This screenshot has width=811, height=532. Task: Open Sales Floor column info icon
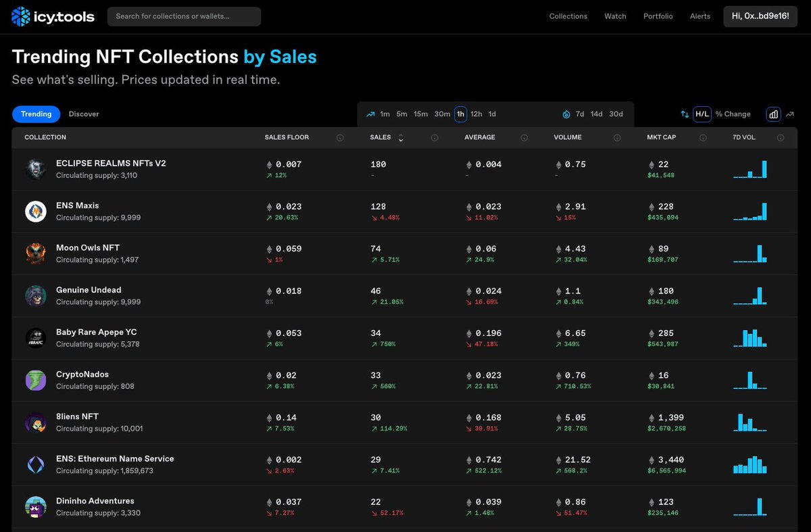340,138
